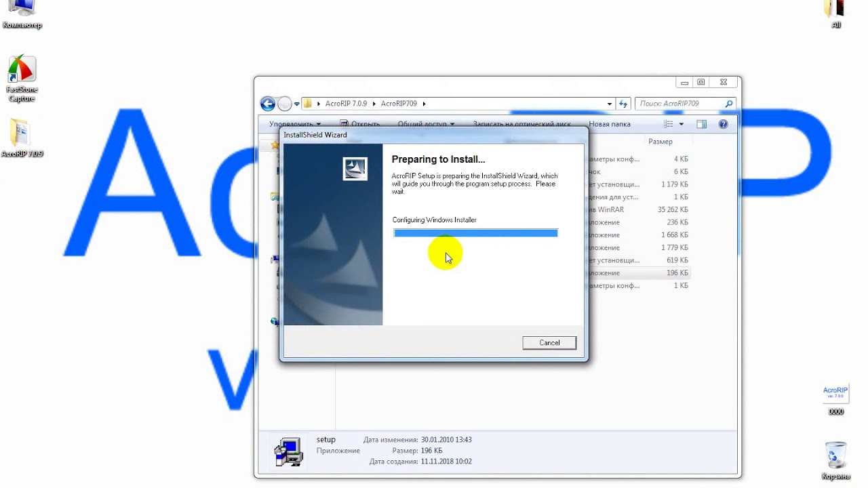Click the Configuring Windows Installer progress bar
Image resolution: width=868 pixels, height=488 pixels.
[475, 233]
